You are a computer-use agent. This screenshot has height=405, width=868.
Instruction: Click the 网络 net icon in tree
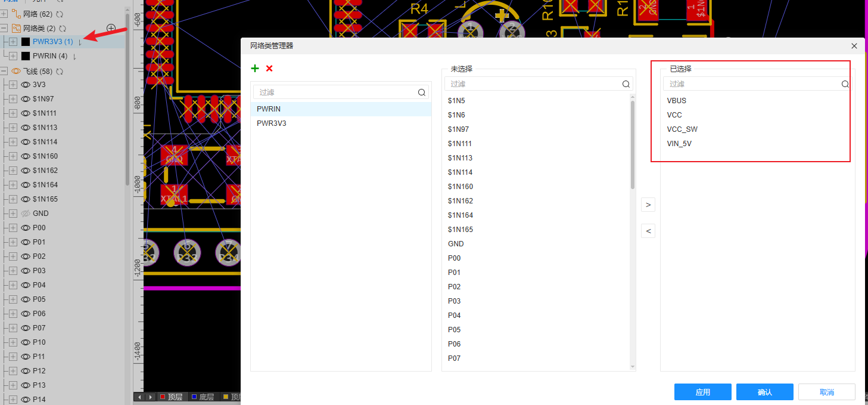pyautogui.click(x=17, y=13)
